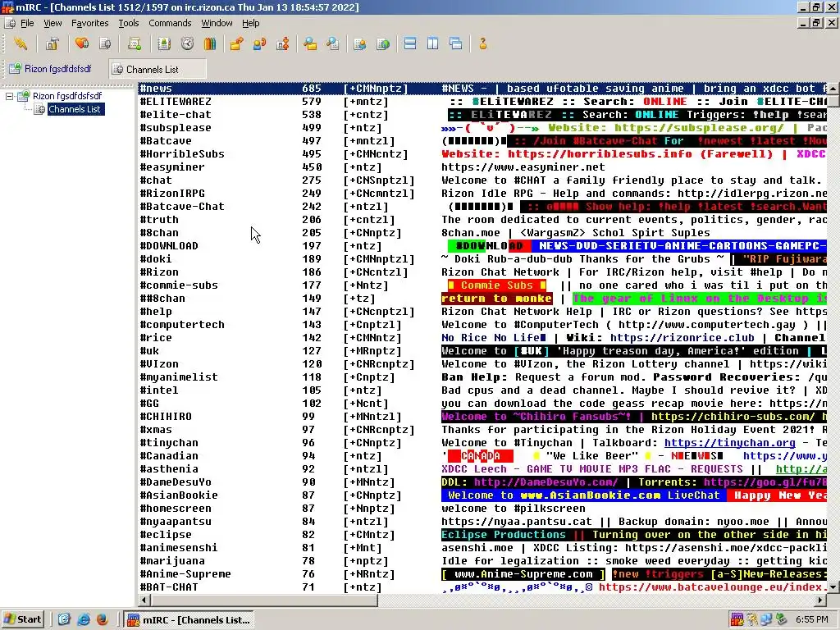Select the #news channel row
840x630 pixels.
pos(482,89)
